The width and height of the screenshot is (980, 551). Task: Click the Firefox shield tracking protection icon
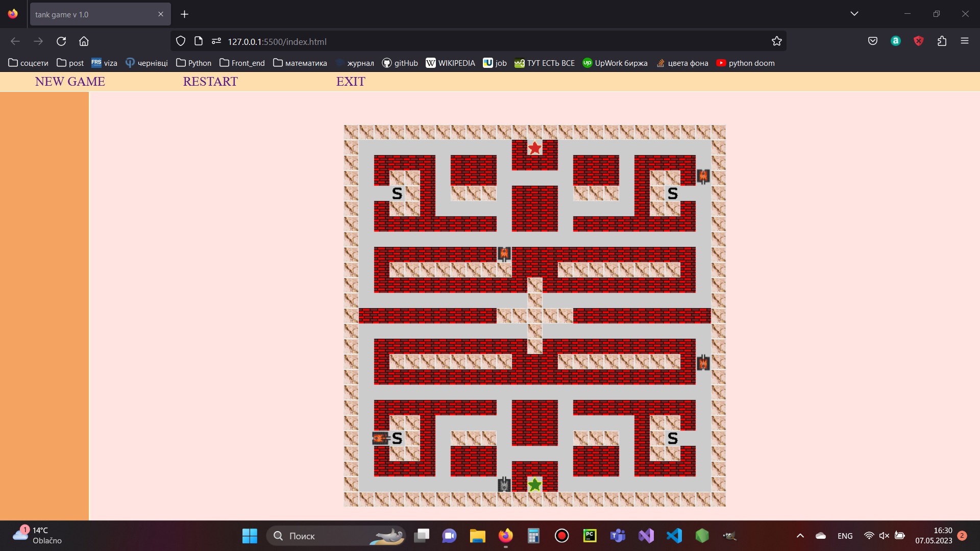click(181, 41)
